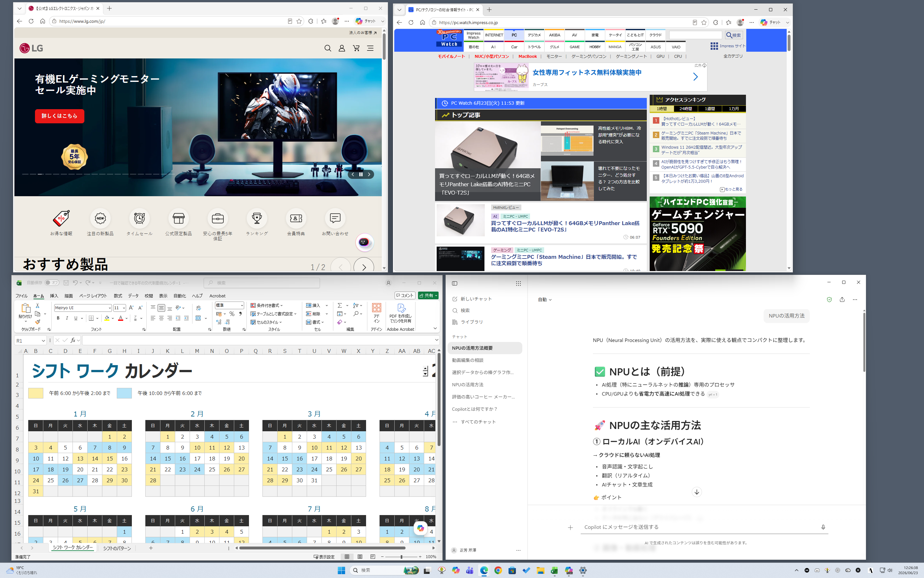Click the Format Painter brush in Excel
The height and width of the screenshot is (578, 924).
[38, 322]
